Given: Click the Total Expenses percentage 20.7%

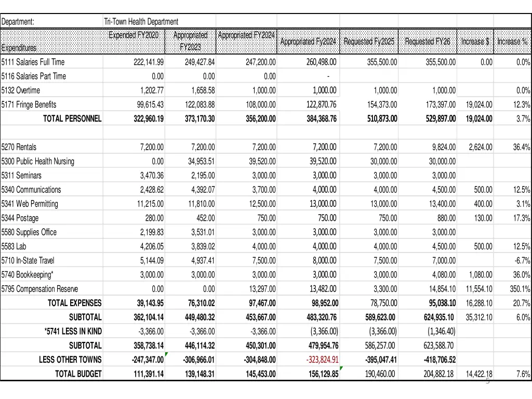Looking at the screenshot, I should (522, 303).
